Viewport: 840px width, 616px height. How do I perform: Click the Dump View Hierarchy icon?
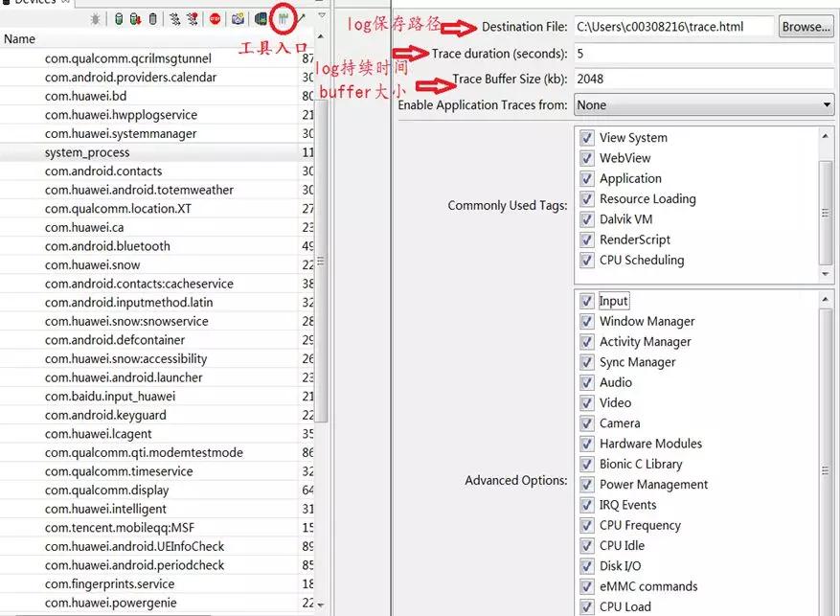[261, 20]
